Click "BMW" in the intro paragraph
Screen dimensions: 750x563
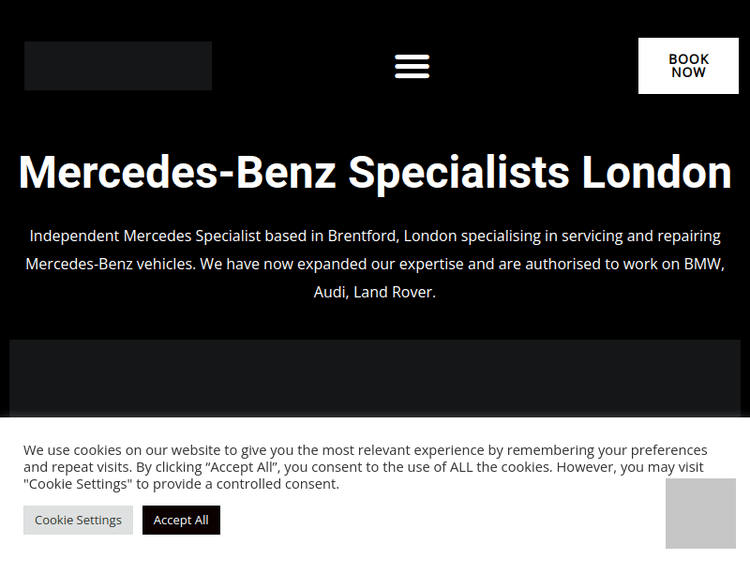[703, 264]
